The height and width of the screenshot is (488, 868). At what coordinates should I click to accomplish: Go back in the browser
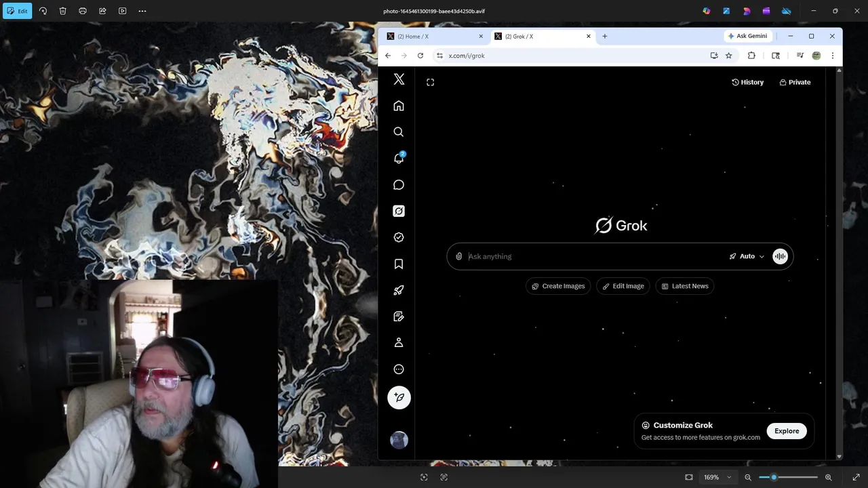pos(388,56)
